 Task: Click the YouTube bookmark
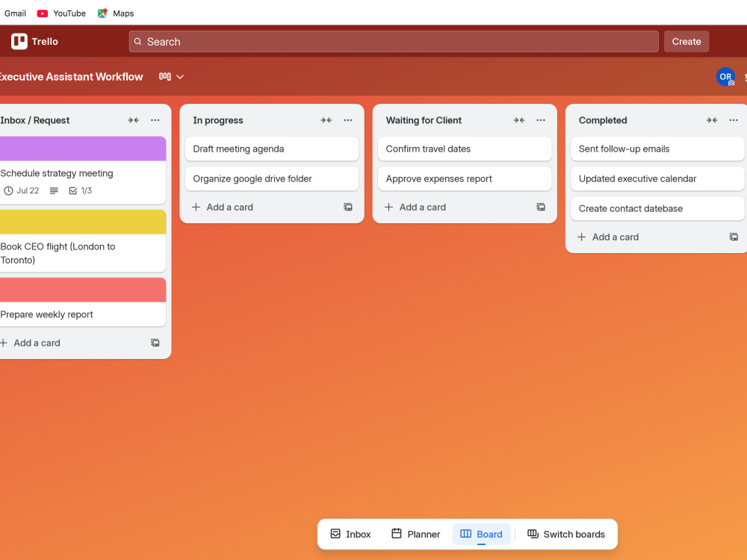tap(61, 13)
